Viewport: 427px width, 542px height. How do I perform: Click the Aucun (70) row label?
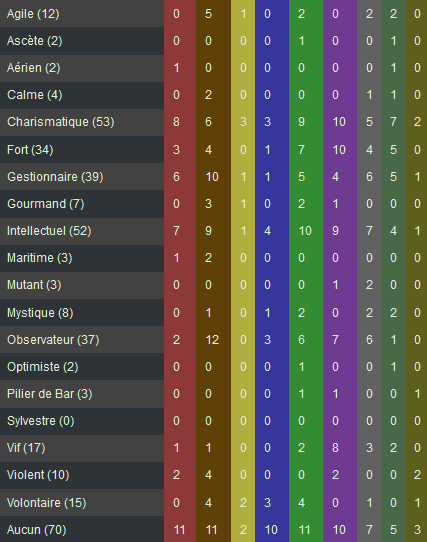36,530
